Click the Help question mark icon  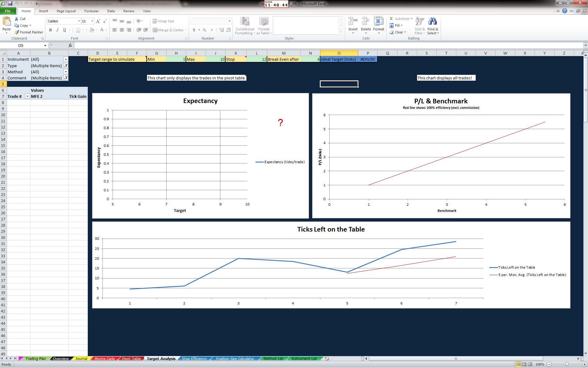(565, 11)
